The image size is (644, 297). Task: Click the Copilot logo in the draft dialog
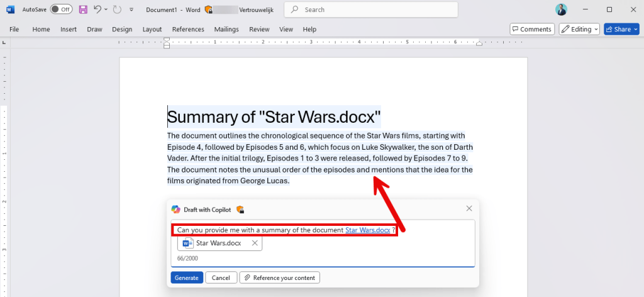click(176, 209)
